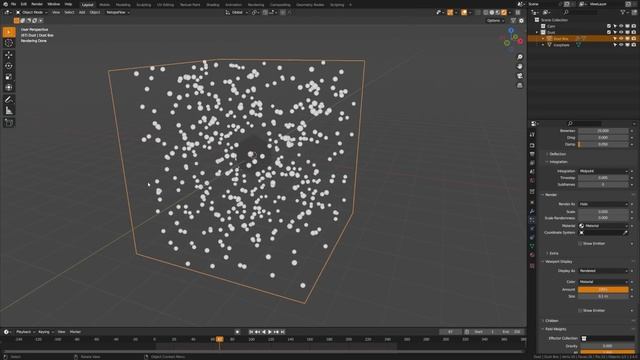Select the Scale tool
The width and height of the screenshot is (640, 360).
(x=9, y=77)
